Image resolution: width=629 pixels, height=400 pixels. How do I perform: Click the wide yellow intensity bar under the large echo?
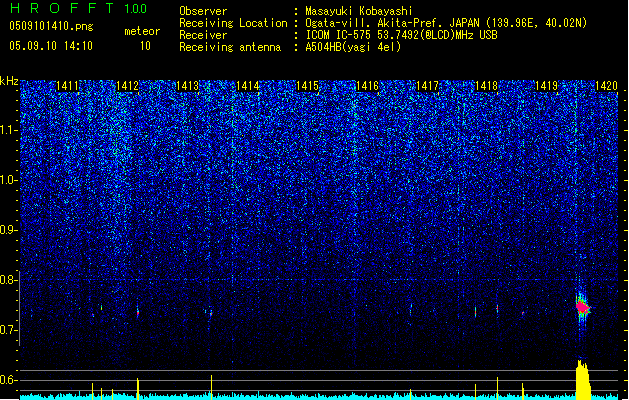click(x=583, y=380)
